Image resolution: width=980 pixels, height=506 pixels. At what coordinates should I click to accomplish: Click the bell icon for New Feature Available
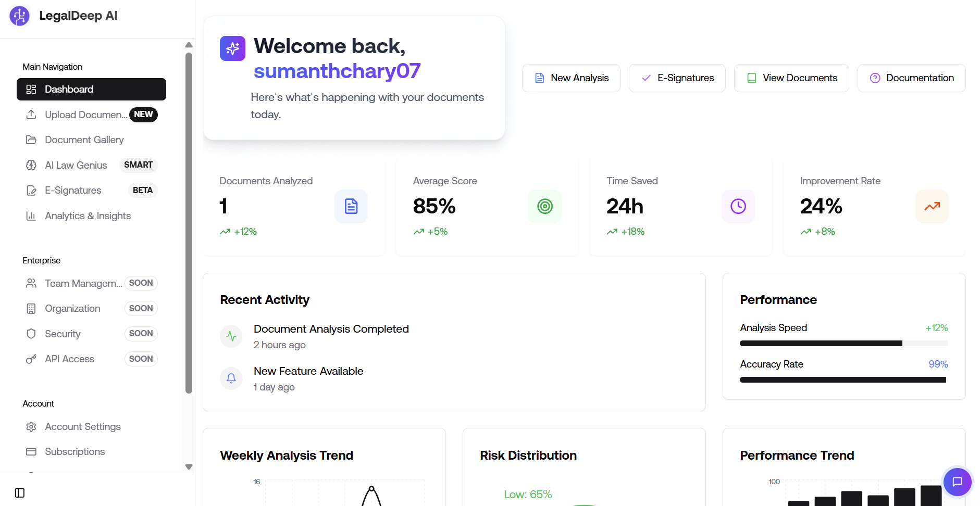(x=231, y=378)
